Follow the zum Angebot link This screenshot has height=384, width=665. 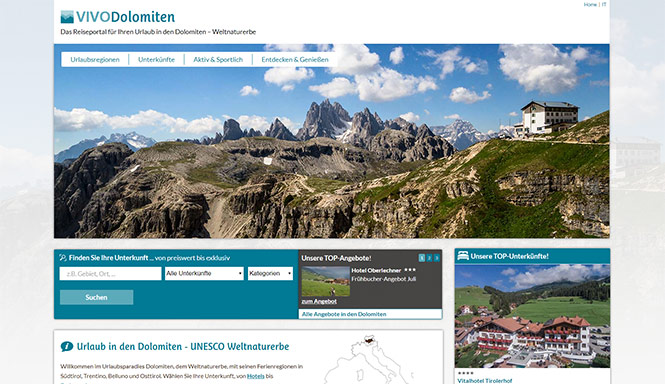click(x=319, y=301)
